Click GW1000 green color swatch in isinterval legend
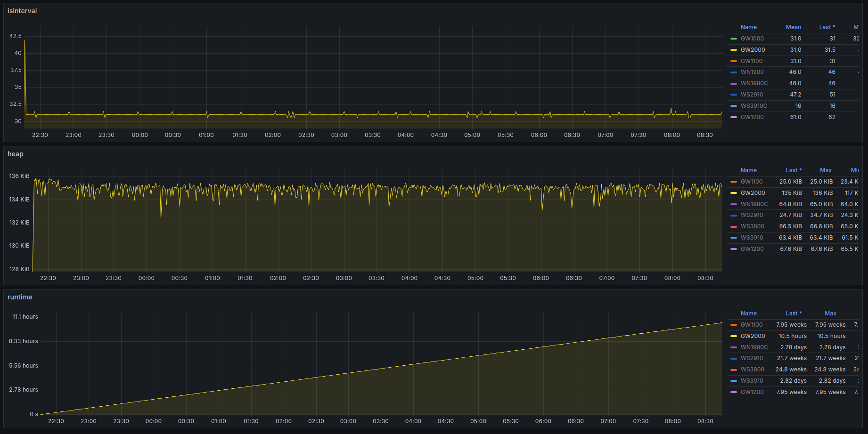Viewport: 868px width, 434px height. point(734,39)
